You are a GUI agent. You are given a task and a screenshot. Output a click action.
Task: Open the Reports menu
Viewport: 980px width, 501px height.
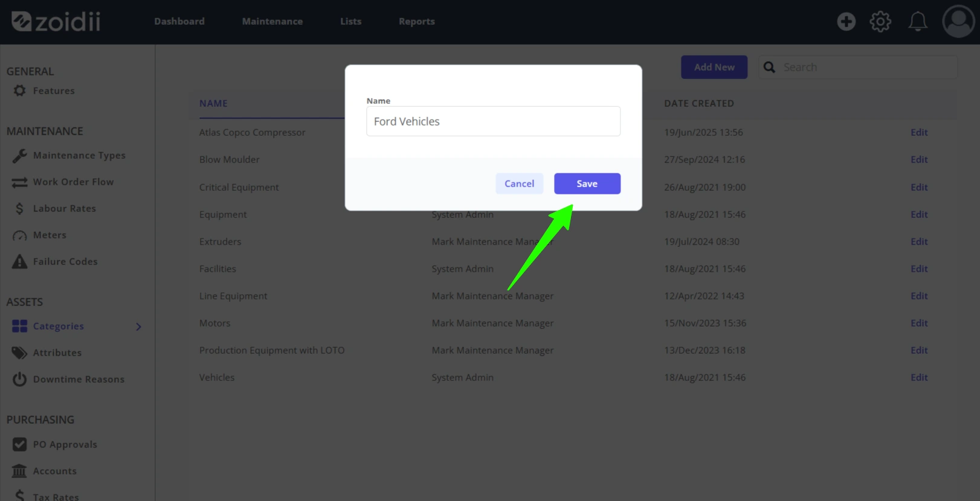[417, 21]
